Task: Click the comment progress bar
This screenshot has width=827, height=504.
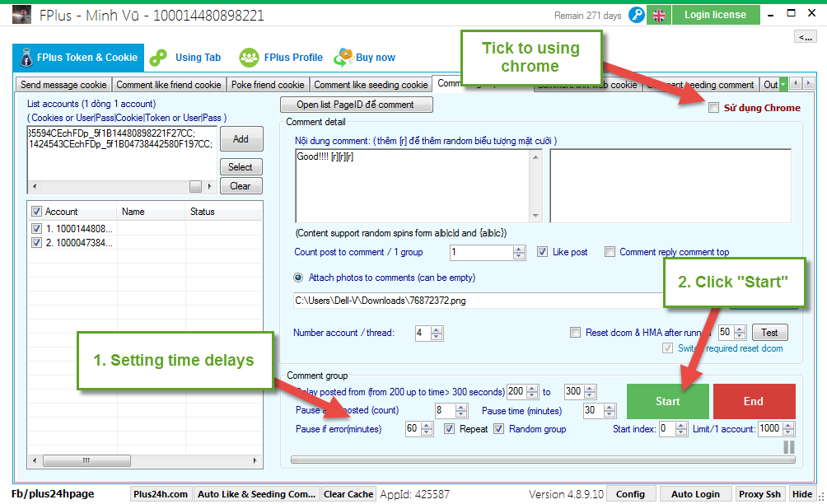Action: point(543,460)
